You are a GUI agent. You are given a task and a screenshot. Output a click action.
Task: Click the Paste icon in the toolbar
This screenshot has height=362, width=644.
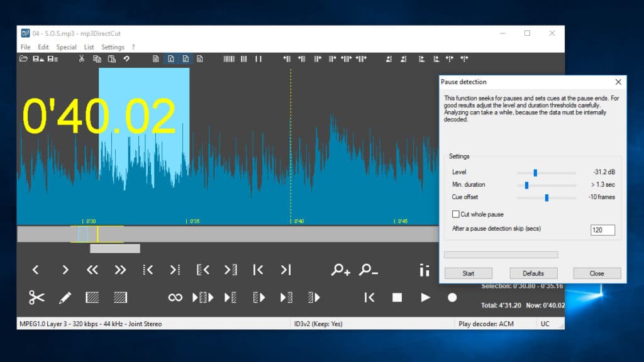(x=113, y=58)
